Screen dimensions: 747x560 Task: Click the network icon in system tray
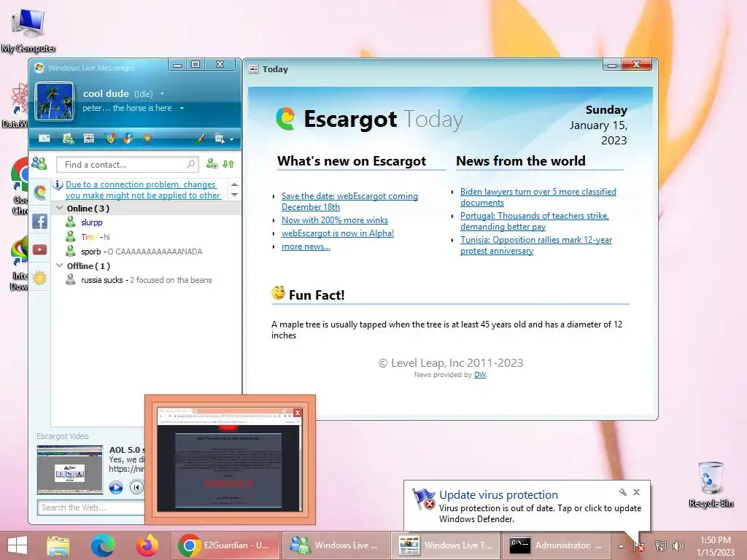click(x=661, y=546)
